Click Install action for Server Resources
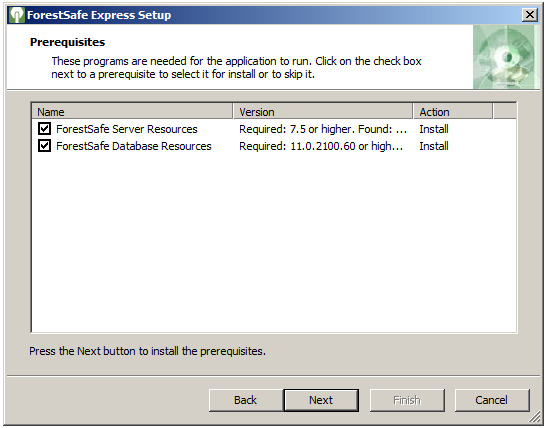This screenshot has height=428, width=546. [434, 129]
